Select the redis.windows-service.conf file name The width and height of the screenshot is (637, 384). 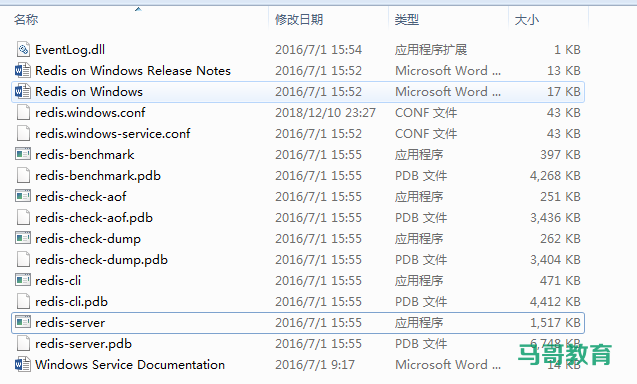(x=113, y=134)
